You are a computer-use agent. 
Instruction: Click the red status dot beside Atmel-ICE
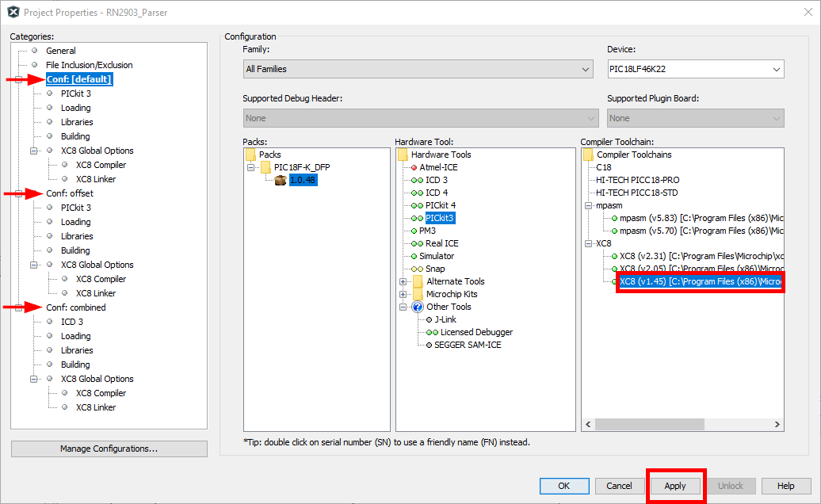click(414, 167)
